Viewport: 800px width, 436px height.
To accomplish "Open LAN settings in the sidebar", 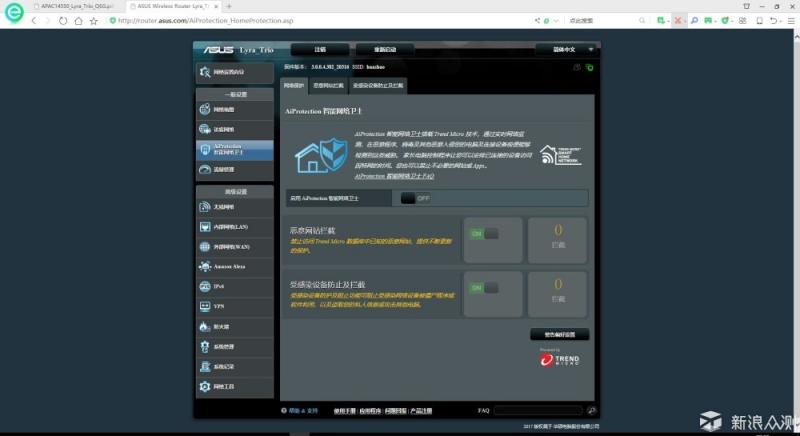I will click(x=235, y=226).
